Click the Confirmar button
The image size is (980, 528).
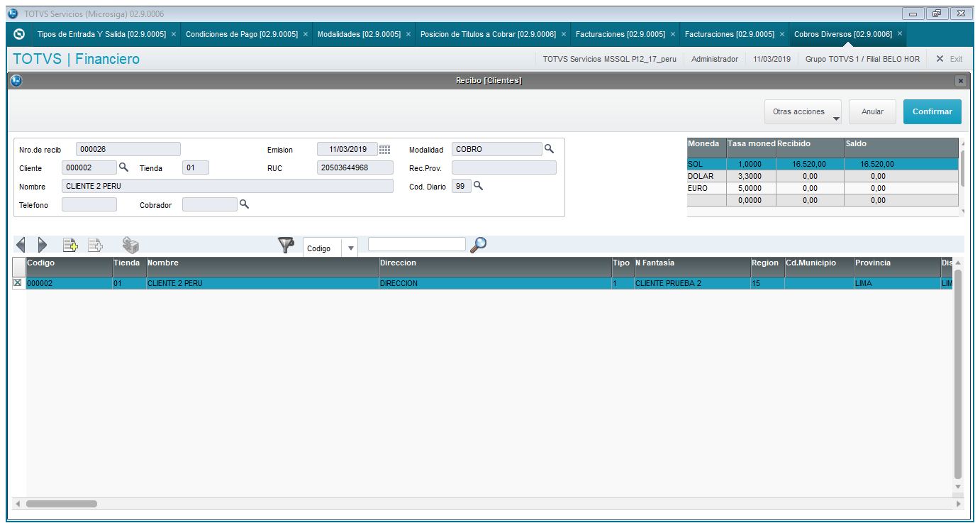coord(932,111)
